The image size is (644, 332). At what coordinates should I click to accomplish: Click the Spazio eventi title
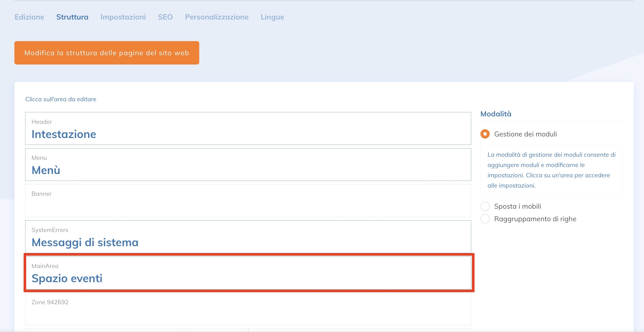click(x=67, y=279)
